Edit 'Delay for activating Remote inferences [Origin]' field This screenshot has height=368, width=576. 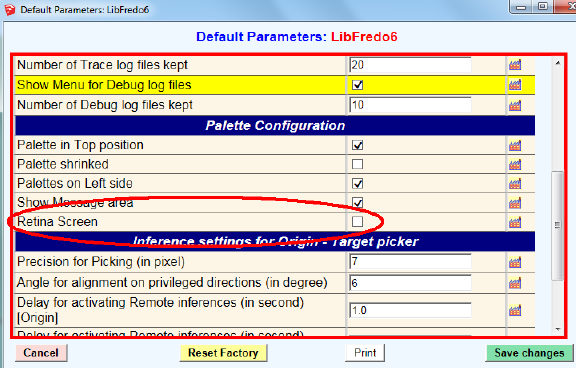[410, 310]
